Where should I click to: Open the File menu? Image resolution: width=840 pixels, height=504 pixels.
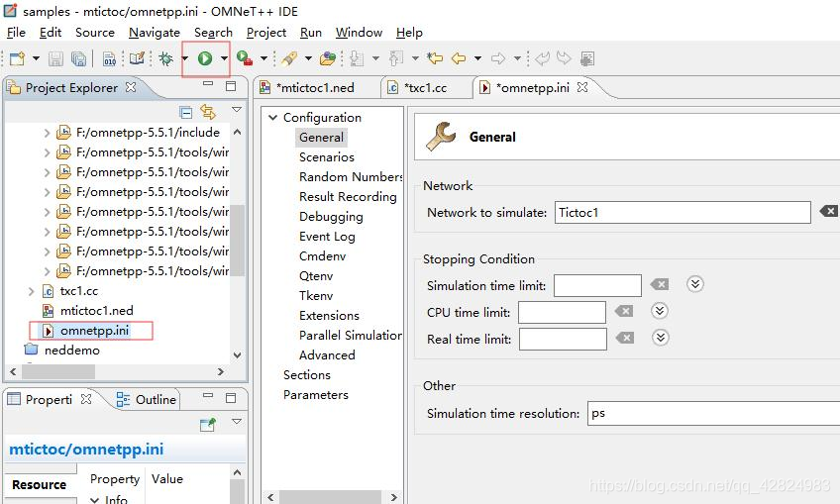(x=16, y=33)
